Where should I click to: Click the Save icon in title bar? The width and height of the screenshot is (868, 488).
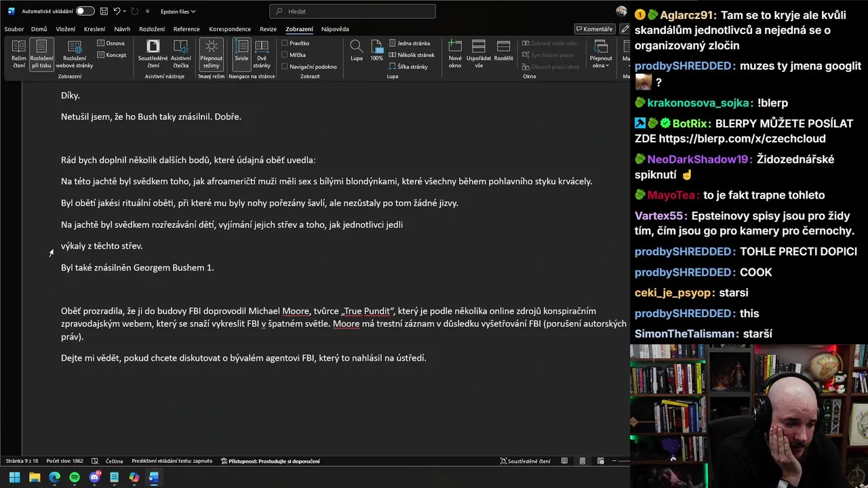104,12
